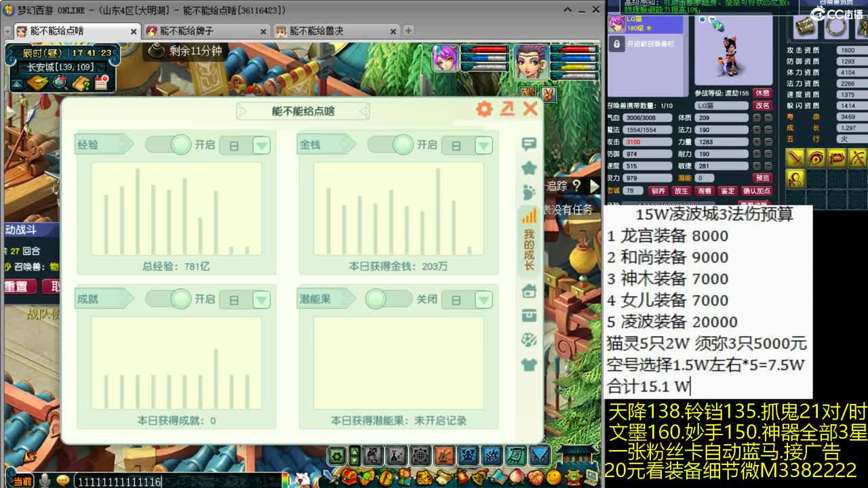Screen dimensions: 868x488
Task: Click the incense timer icon
Action: [x=157, y=51]
